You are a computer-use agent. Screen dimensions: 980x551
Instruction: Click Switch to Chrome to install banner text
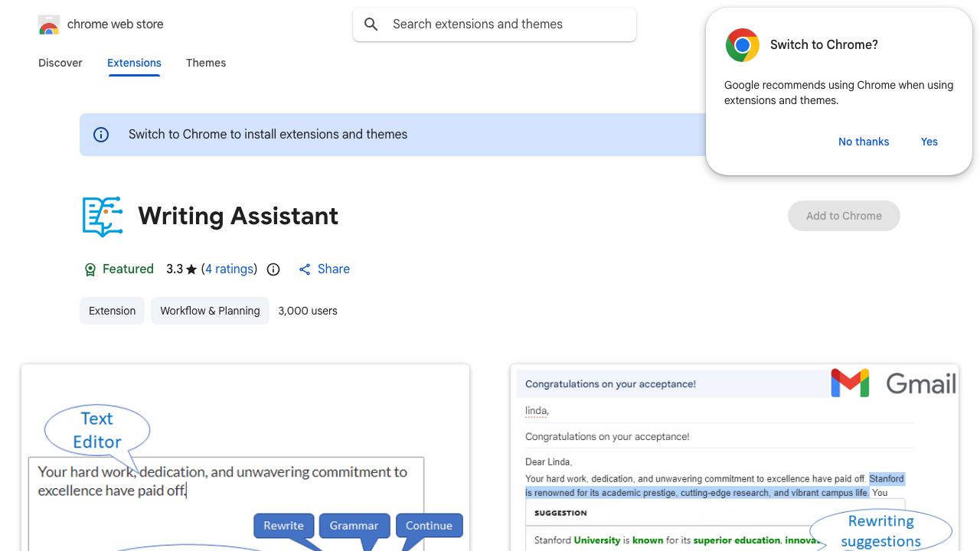268,135
